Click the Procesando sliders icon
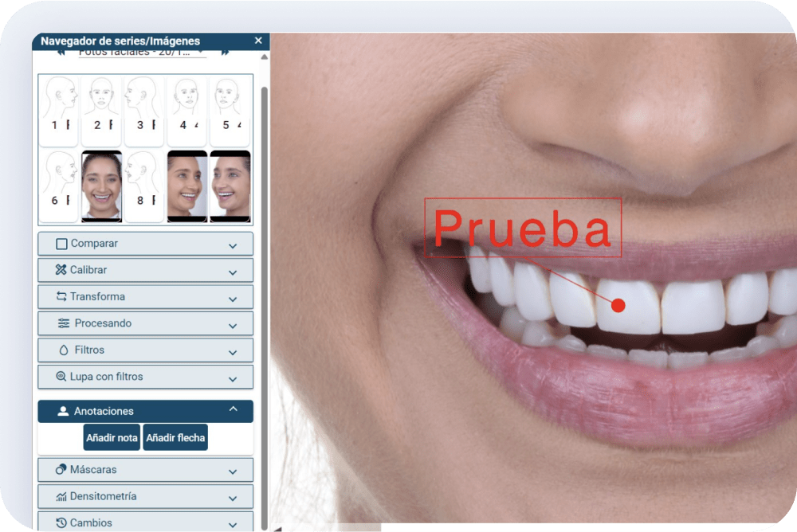 click(64, 323)
